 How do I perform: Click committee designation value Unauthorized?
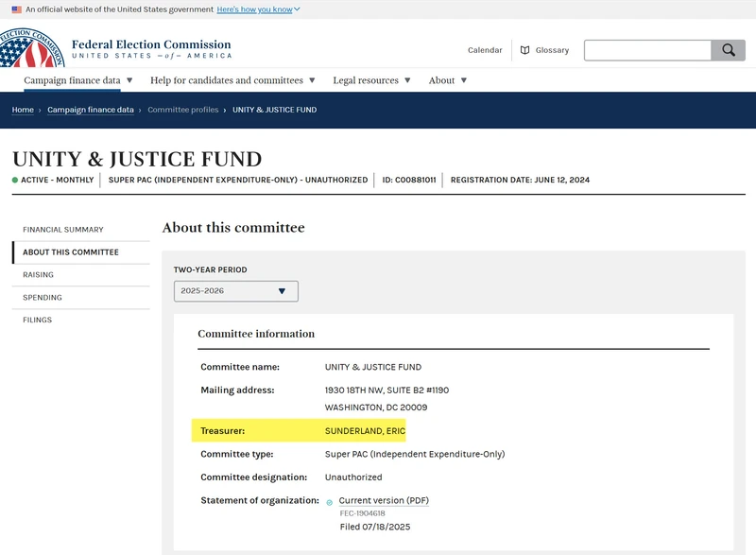click(x=353, y=477)
